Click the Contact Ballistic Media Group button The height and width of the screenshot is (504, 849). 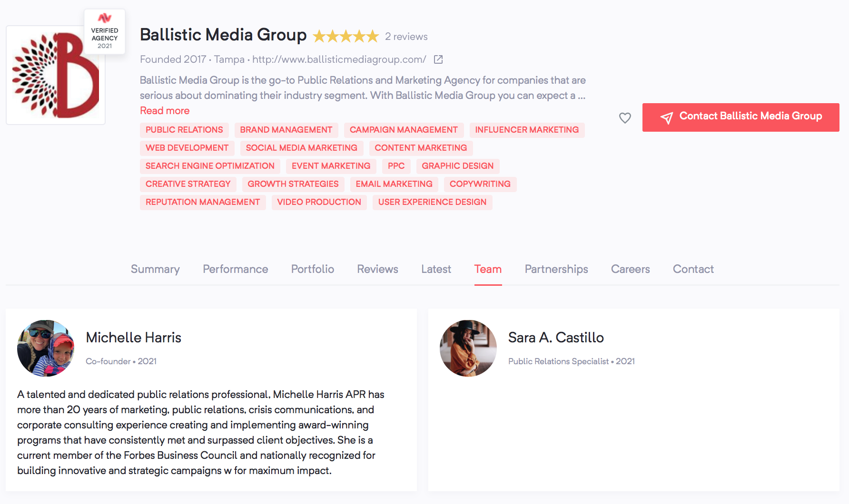(741, 117)
